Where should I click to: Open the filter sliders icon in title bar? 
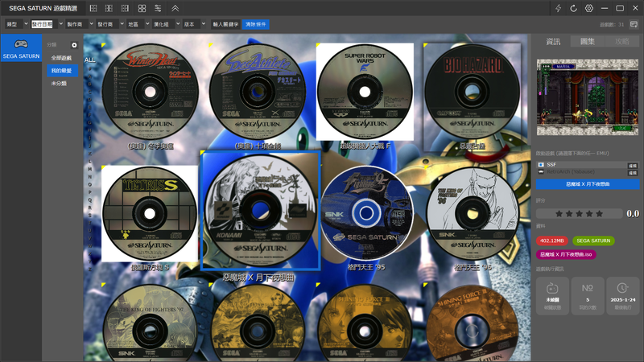click(158, 8)
